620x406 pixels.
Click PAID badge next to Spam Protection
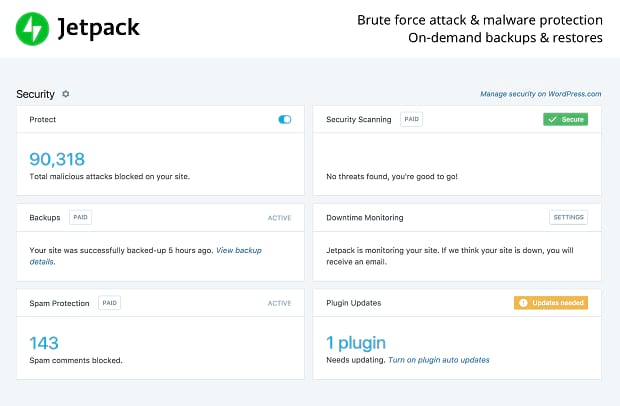(110, 303)
